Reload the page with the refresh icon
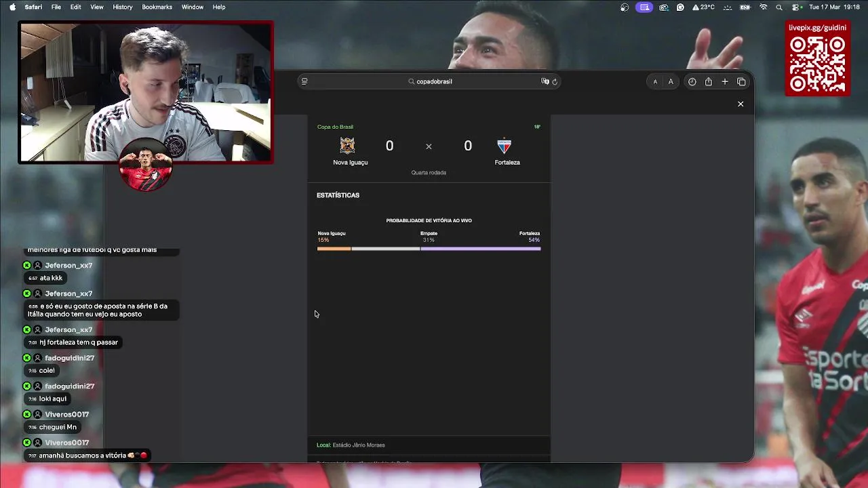Screen dimensions: 868x488 tap(555, 81)
